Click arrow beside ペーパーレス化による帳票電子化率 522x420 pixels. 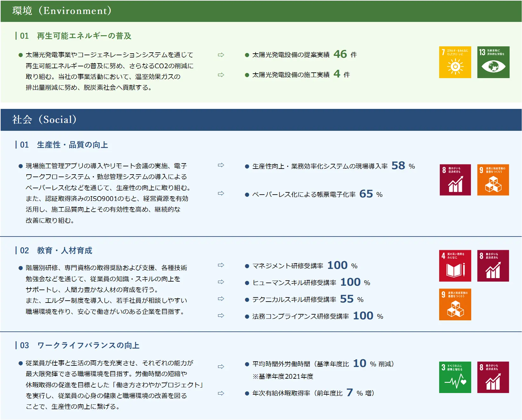221,193
